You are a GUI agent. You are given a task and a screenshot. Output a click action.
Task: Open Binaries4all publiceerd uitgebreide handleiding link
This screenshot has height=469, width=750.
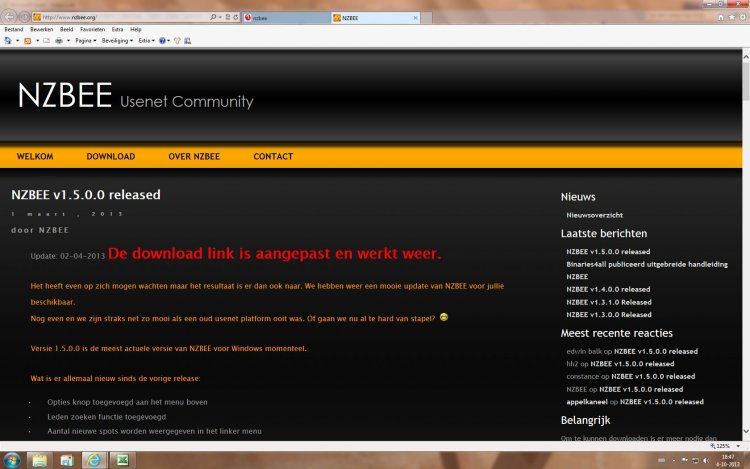[647, 264]
